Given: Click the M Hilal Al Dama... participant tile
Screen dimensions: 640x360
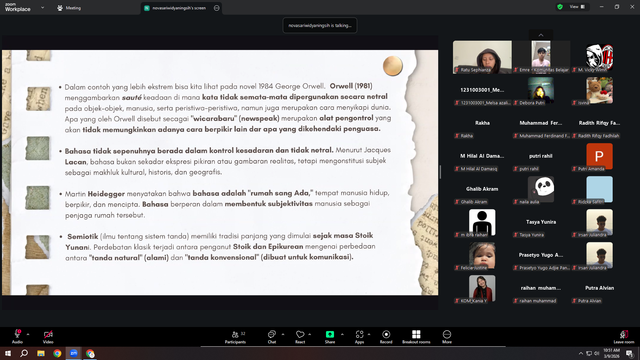Looking at the screenshot, I should click(x=482, y=156).
